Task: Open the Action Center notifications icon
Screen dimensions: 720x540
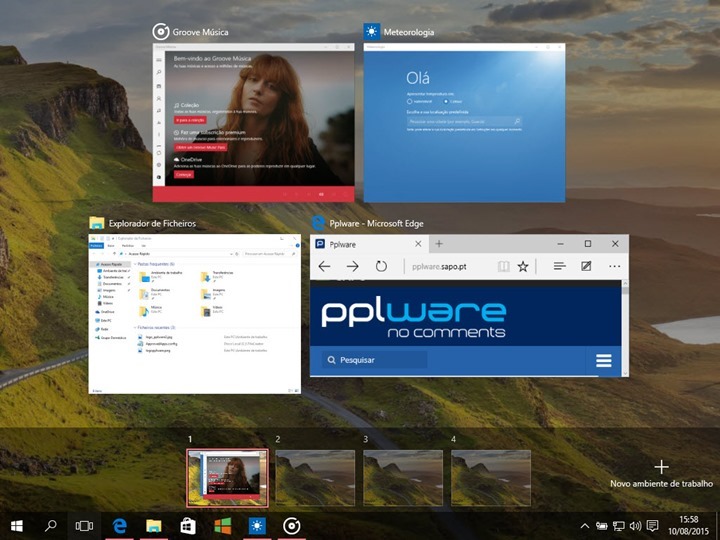Action: click(x=652, y=526)
